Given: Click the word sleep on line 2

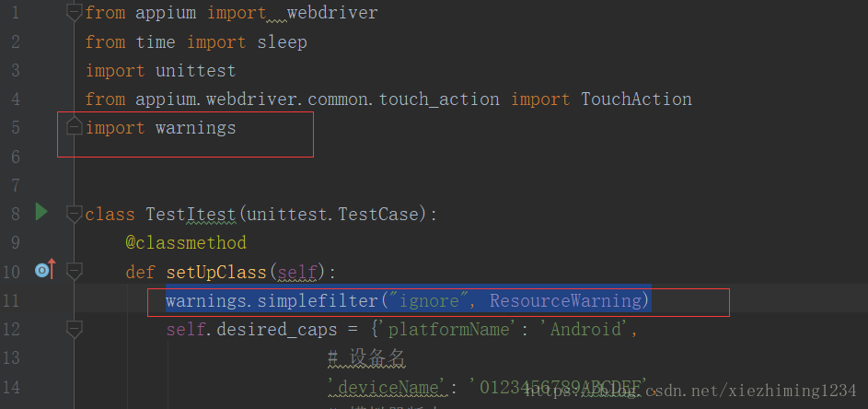Looking at the screenshot, I should pyautogui.click(x=282, y=41).
